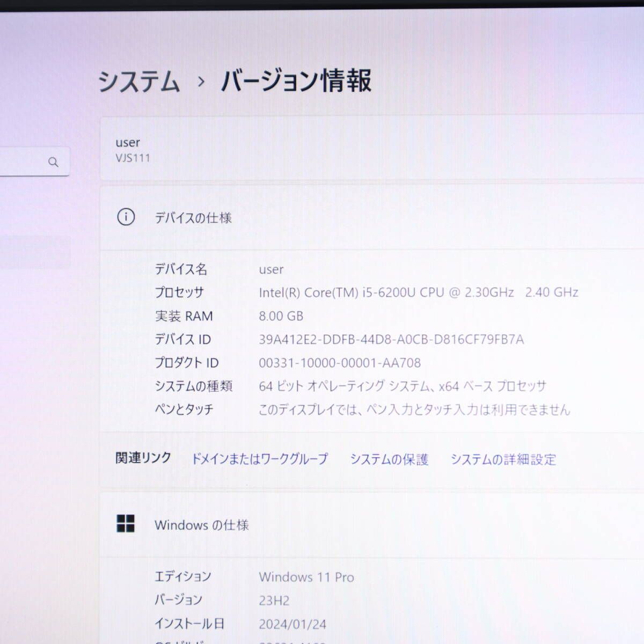Select the Windows 11 Pro edition value
Screen dimensions: 644x644
click(x=306, y=577)
